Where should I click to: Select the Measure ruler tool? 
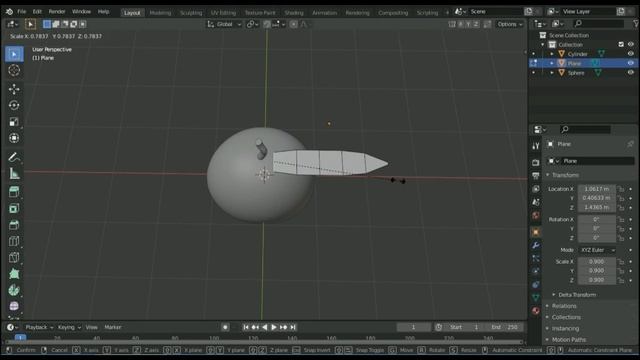coord(14,173)
